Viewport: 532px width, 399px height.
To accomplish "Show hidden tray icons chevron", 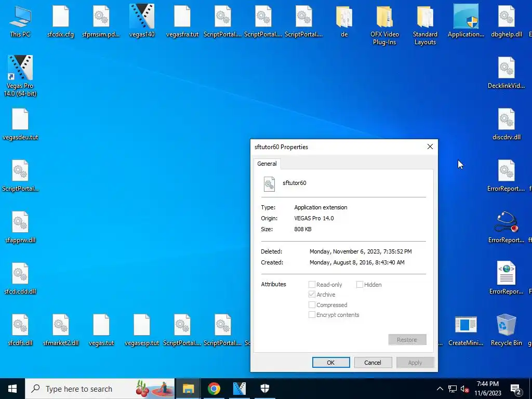I will (x=440, y=389).
